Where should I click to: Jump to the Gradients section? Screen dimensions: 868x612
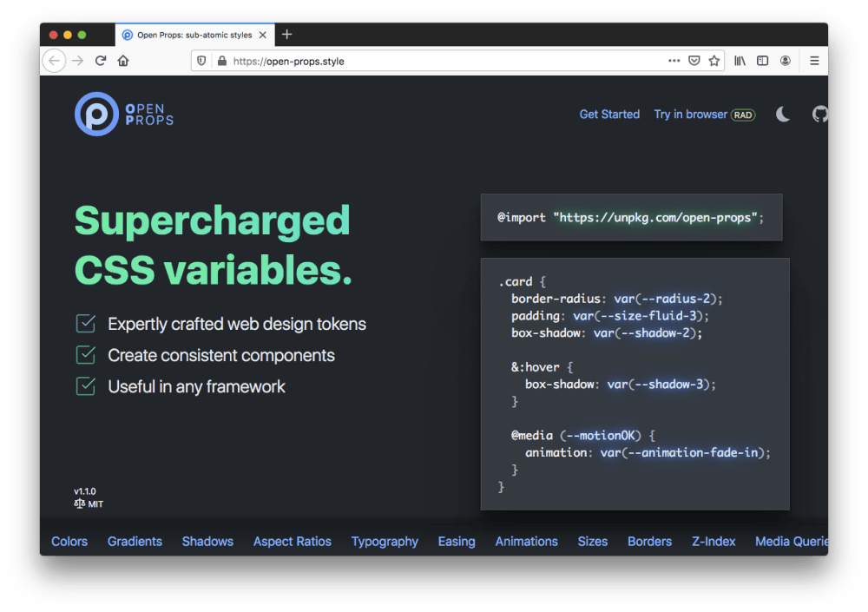pos(135,541)
